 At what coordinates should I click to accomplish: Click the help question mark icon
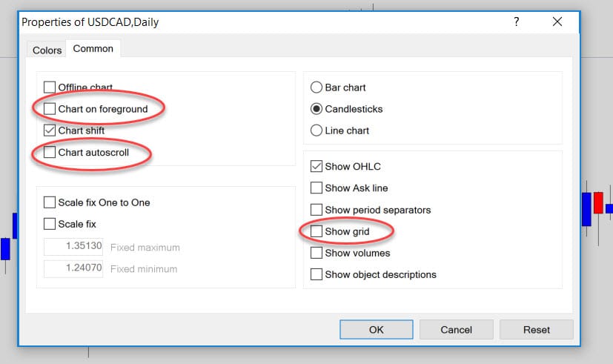point(516,21)
